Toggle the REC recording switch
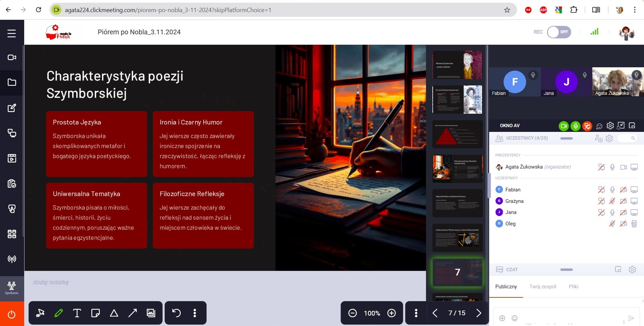The image size is (644, 326). click(559, 32)
